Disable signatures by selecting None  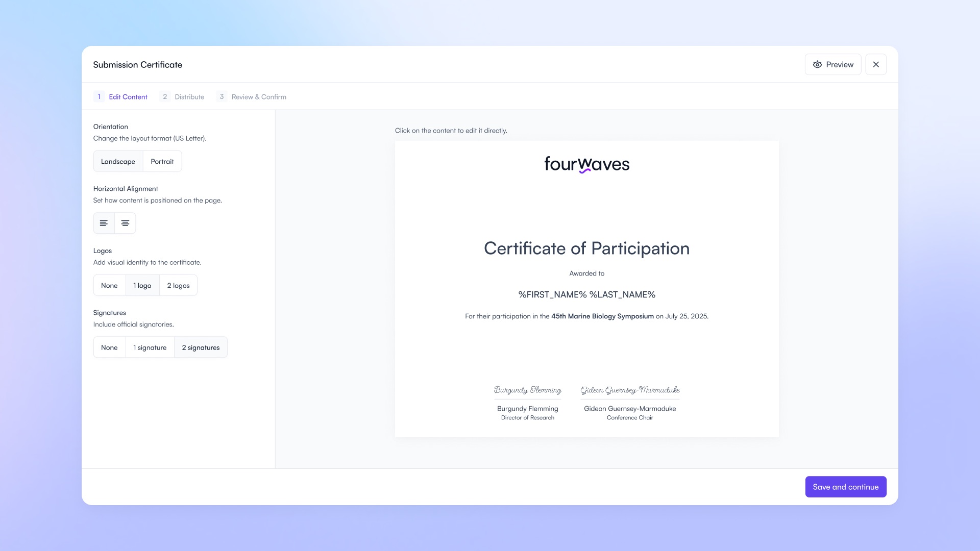109,347
